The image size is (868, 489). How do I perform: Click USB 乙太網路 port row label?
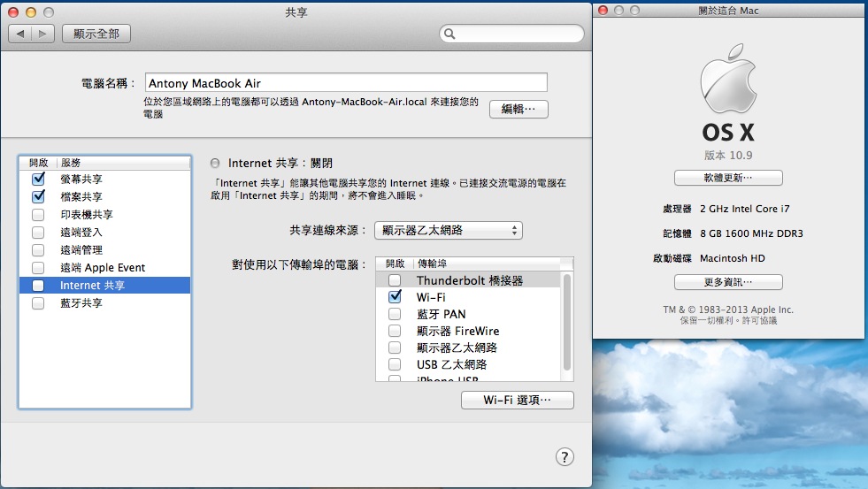point(452,364)
